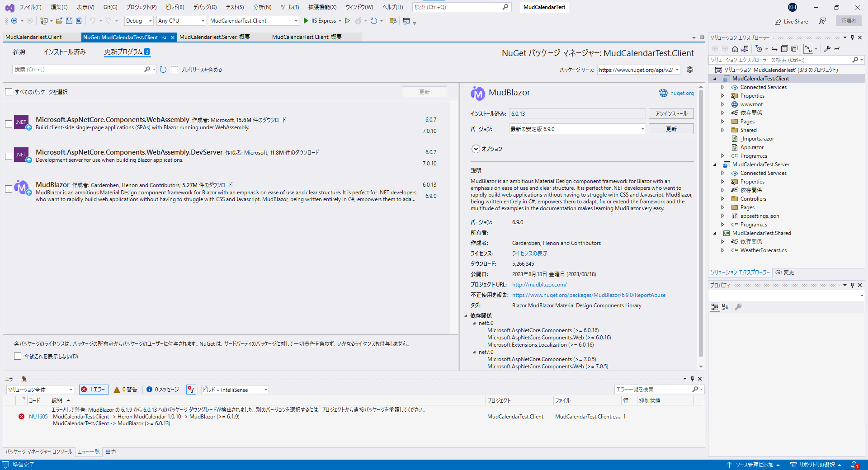Switch between solutions and folder views icon
The height and width of the screenshot is (470, 868).
(x=745, y=49)
